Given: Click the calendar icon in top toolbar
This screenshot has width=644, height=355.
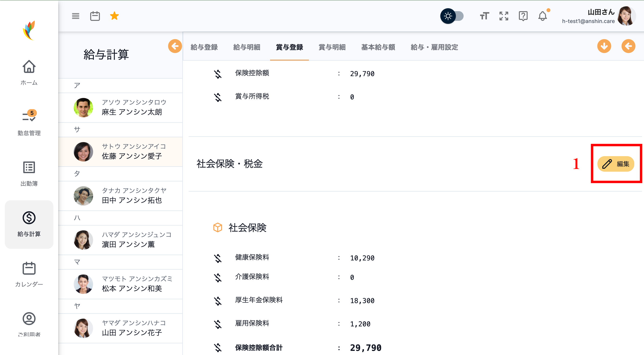Looking at the screenshot, I should 95,16.
